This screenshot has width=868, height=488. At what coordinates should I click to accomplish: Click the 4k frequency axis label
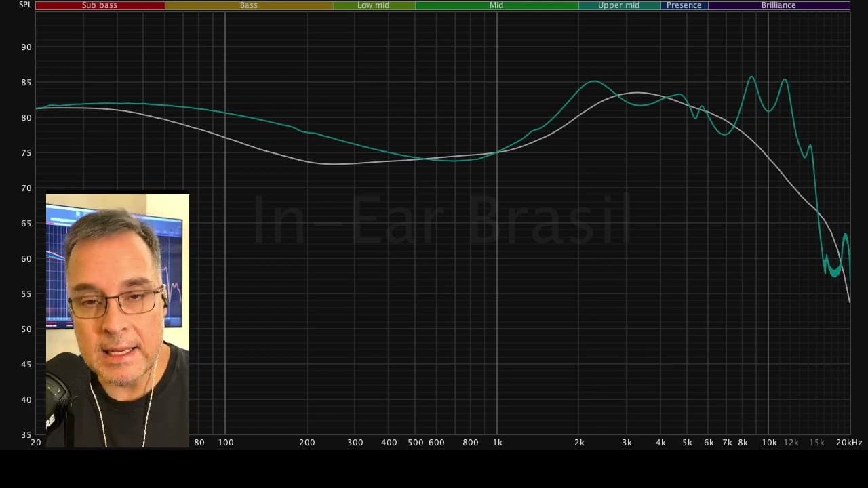click(660, 443)
